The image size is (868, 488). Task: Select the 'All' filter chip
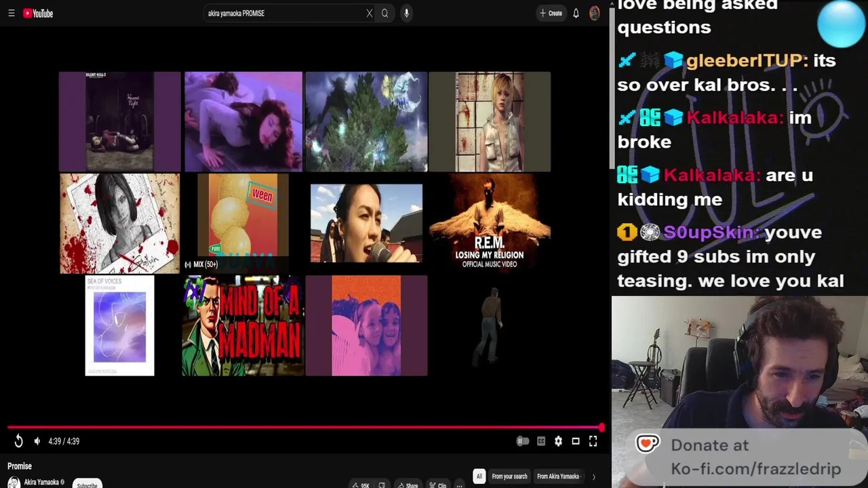click(479, 476)
